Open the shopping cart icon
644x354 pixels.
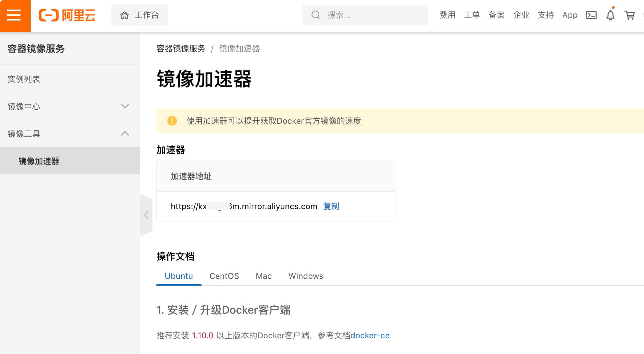click(630, 15)
